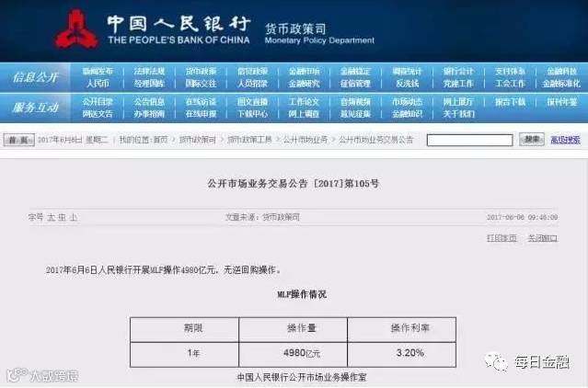This screenshot has height=388, width=588.
Task: Select 人民币 in the navigation bar
Action: pos(98,84)
